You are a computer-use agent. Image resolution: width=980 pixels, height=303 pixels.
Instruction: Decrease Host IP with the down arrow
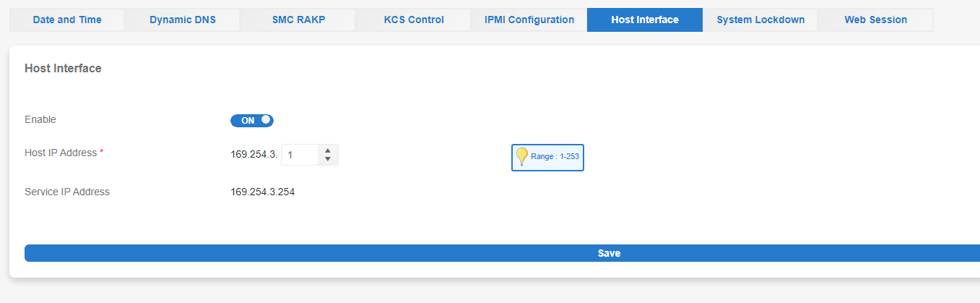[328, 159]
